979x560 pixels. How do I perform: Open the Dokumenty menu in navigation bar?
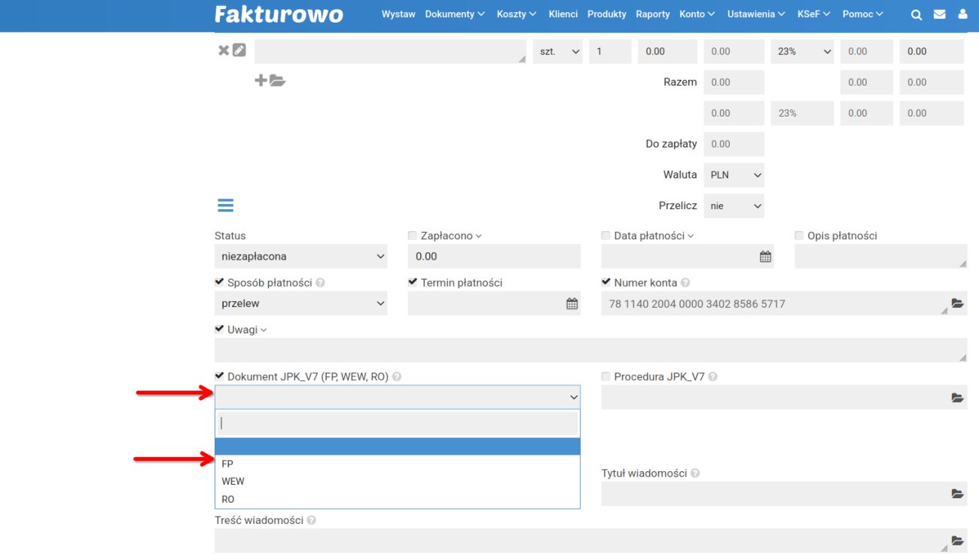[x=454, y=14]
